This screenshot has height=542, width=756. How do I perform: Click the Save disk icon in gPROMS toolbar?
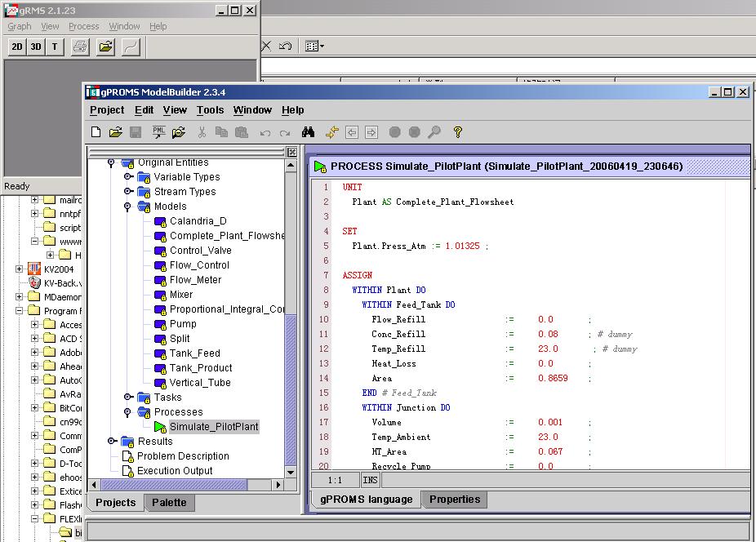[x=136, y=132]
